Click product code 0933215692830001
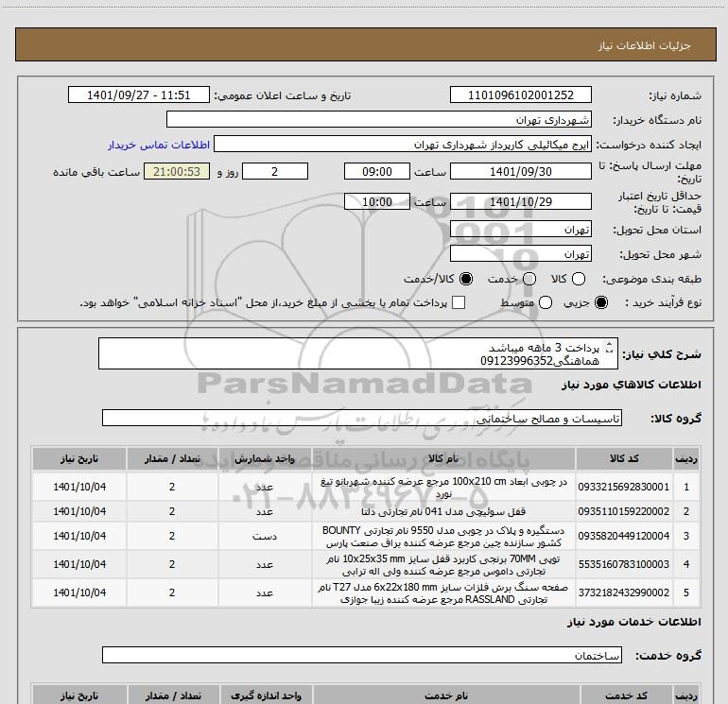 pyautogui.click(x=624, y=487)
